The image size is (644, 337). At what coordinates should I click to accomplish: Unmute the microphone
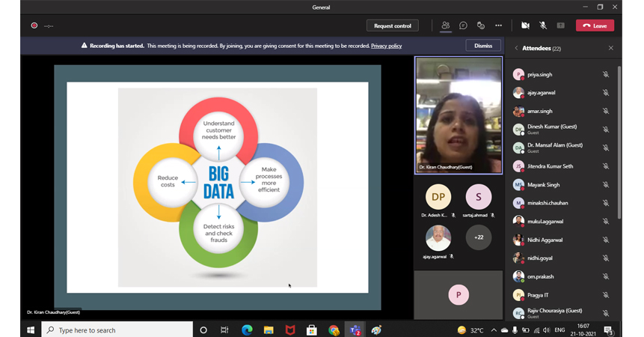543,25
